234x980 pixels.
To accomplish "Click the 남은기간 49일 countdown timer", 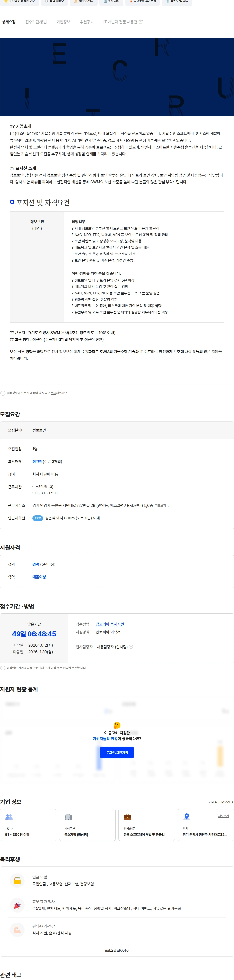I will pos(34,634).
